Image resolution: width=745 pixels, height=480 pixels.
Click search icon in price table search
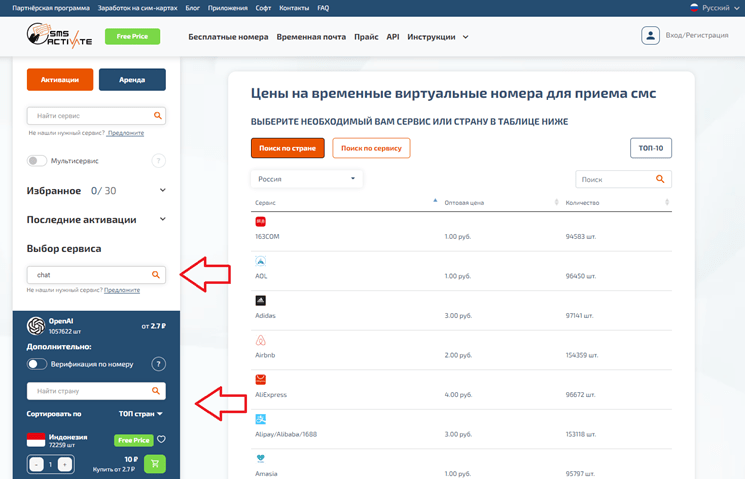(x=660, y=179)
